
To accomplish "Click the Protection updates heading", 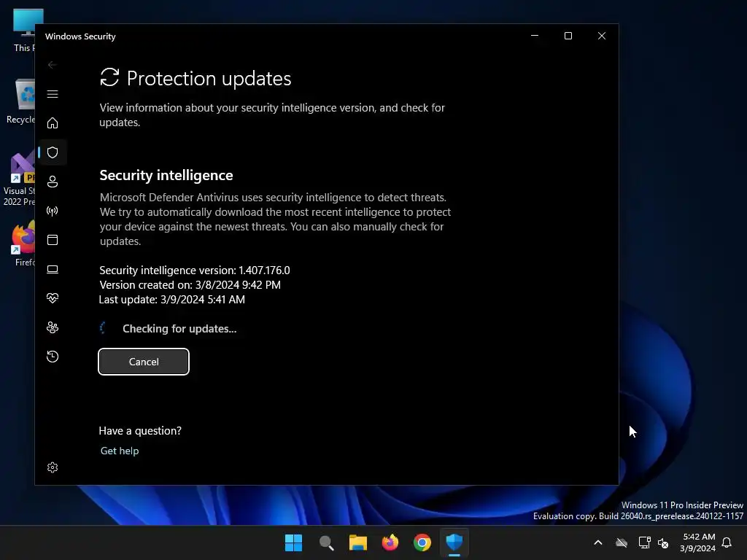I will coord(209,79).
